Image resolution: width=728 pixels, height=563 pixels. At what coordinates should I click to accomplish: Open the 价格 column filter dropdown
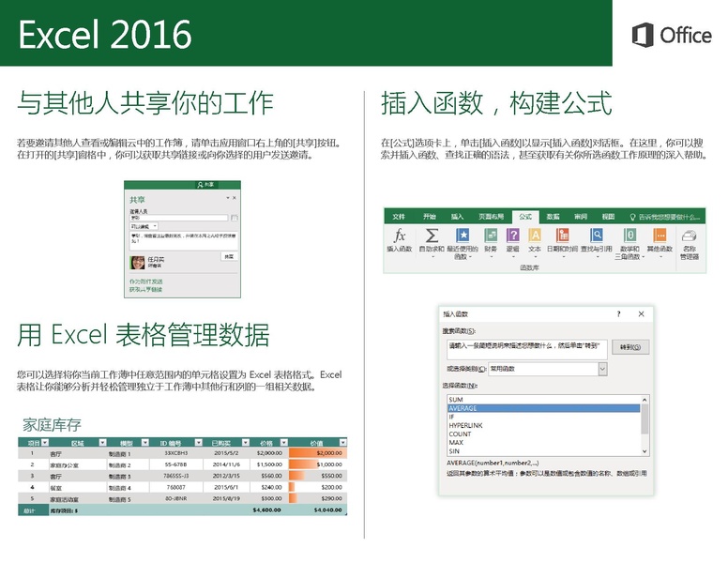284,443
